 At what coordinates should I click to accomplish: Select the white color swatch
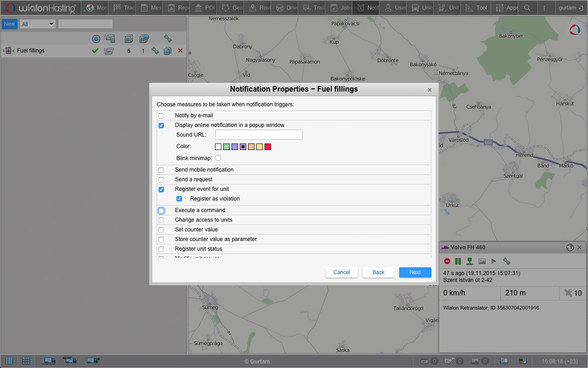218,147
